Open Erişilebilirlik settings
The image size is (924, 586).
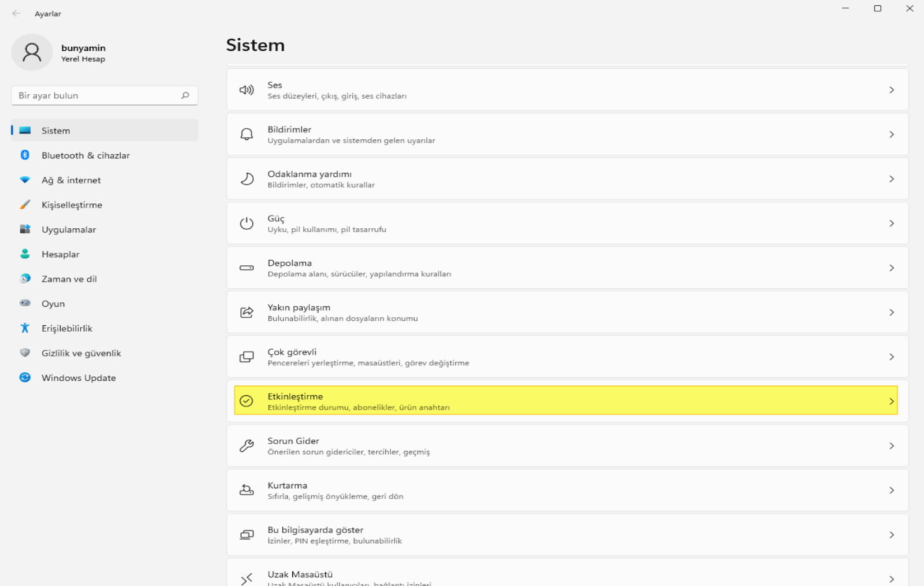point(105,328)
